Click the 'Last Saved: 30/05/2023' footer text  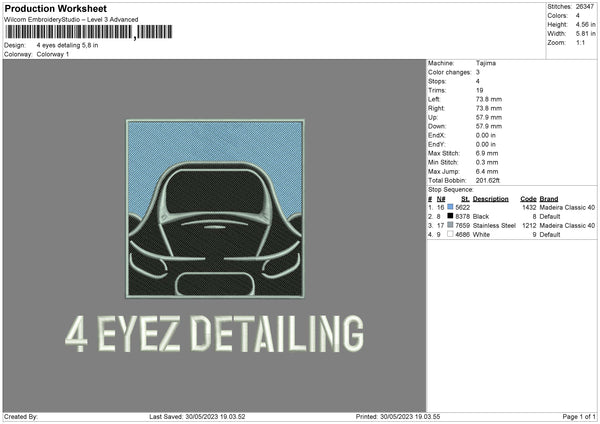click(x=197, y=416)
